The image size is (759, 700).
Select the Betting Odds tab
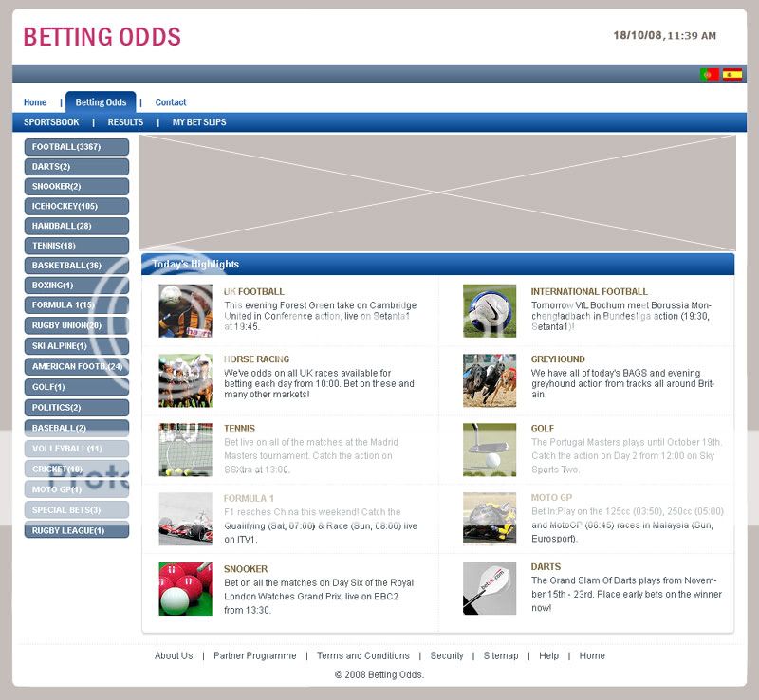pyautogui.click(x=101, y=102)
